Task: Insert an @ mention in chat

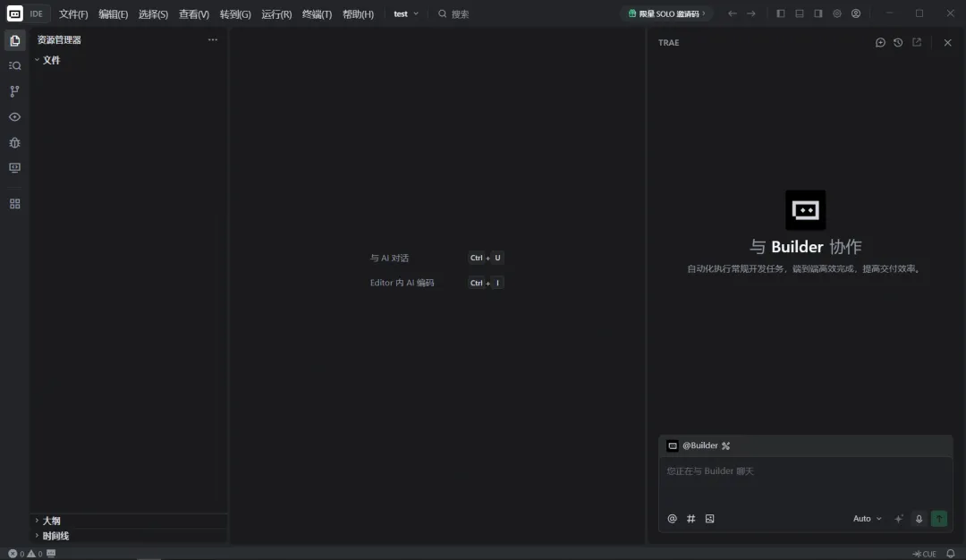Action: 672,519
